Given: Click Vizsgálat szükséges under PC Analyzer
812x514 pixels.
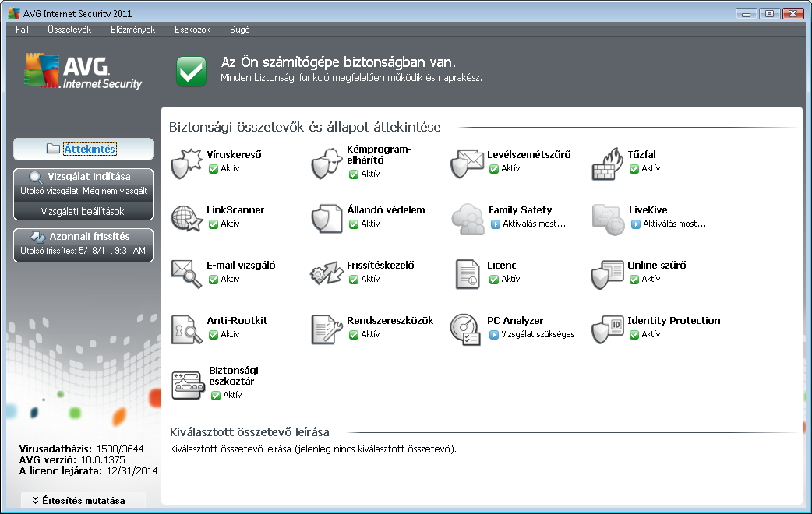Looking at the screenshot, I should pyautogui.click(x=538, y=334).
